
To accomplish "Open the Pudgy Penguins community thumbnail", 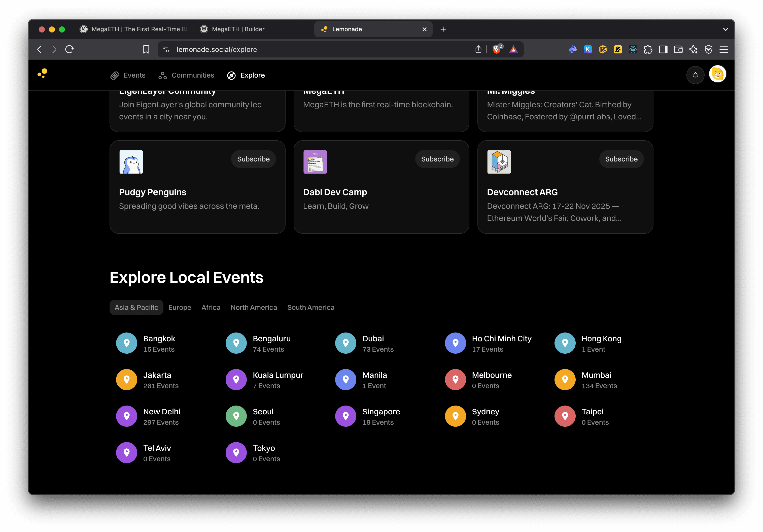I will [x=131, y=162].
